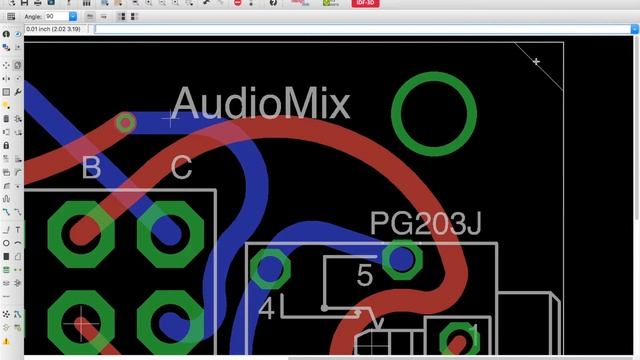Click the large green mounting hole circle
640x360 pixels.
click(433, 114)
